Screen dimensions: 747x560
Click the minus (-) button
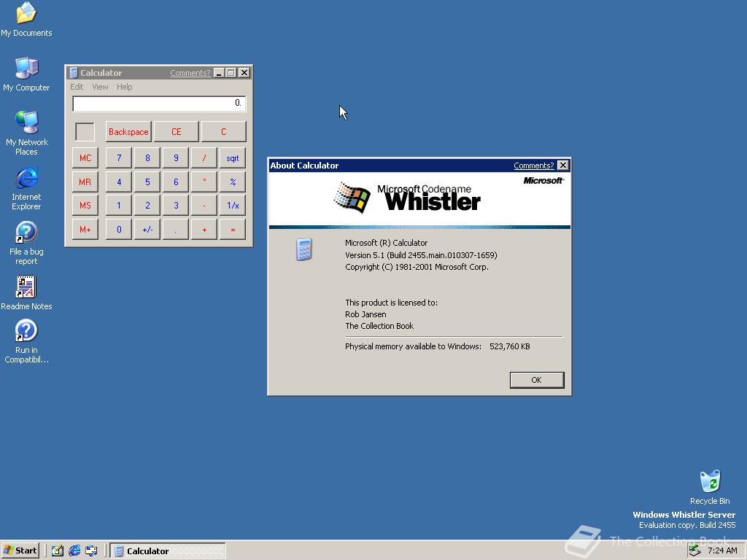point(204,205)
